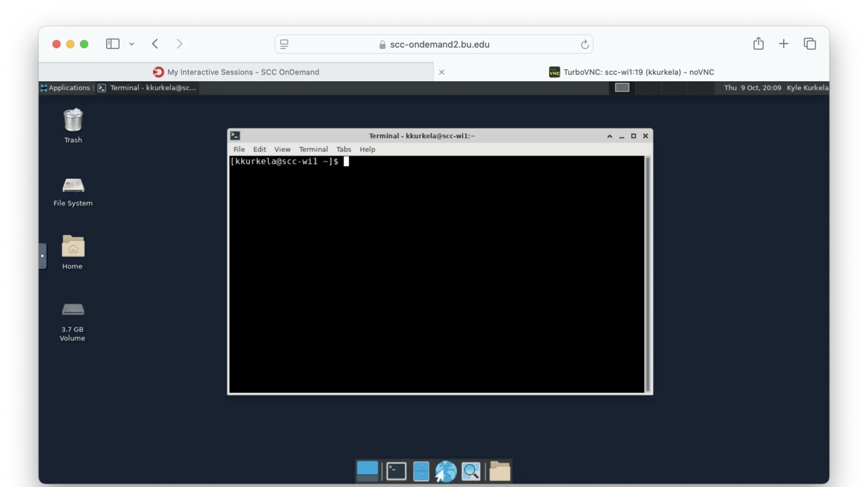
Task: Click the red Safari close window button
Action: pyautogui.click(x=56, y=44)
